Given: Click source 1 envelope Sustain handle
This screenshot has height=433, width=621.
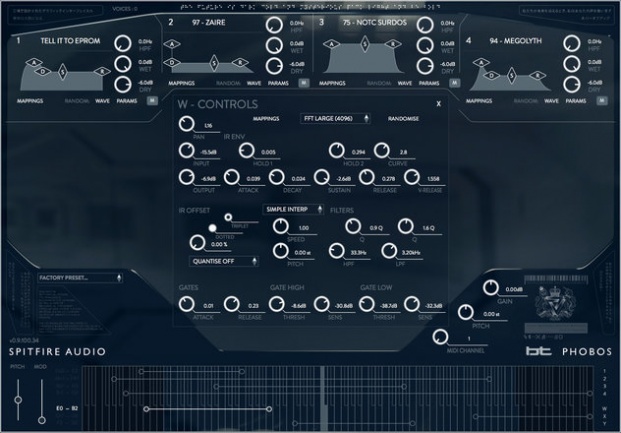Looking at the screenshot, I should (63, 72).
